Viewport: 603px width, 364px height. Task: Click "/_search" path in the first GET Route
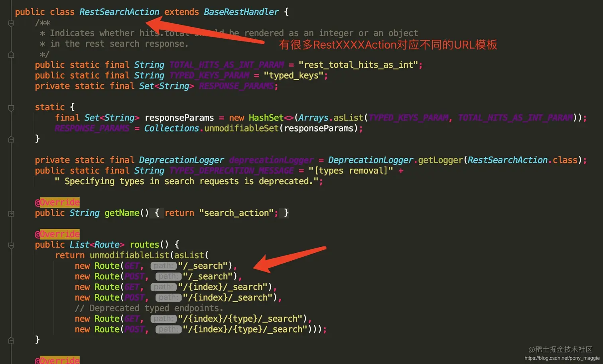point(203,266)
